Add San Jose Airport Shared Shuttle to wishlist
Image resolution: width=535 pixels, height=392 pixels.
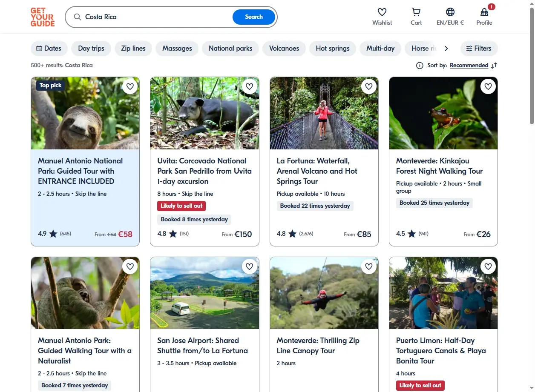pos(250,266)
